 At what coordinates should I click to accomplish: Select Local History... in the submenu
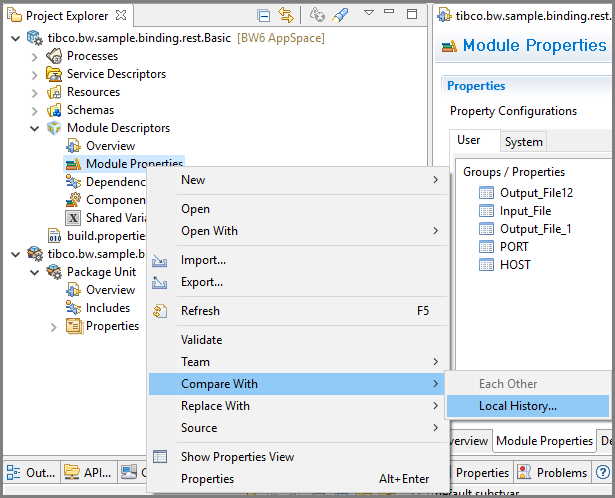click(x=528, y=406)
